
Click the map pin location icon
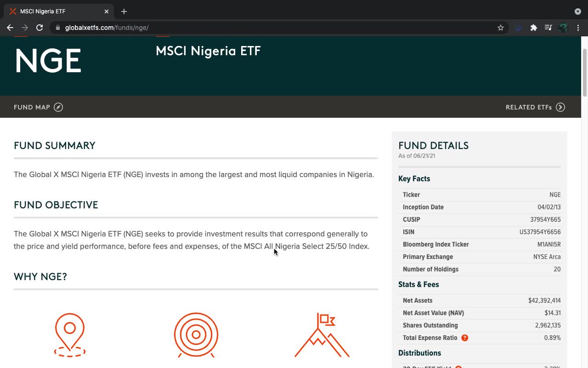tap(70, 335)
